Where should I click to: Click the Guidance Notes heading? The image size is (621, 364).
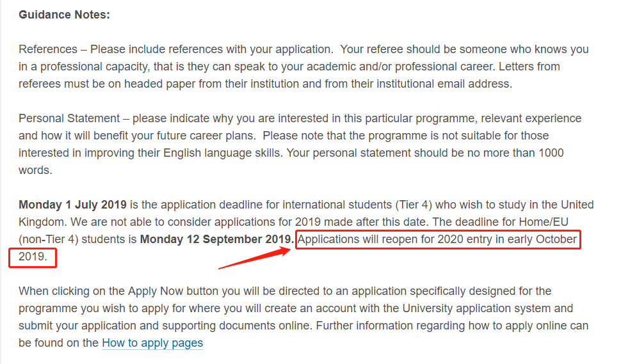[64, 14]
